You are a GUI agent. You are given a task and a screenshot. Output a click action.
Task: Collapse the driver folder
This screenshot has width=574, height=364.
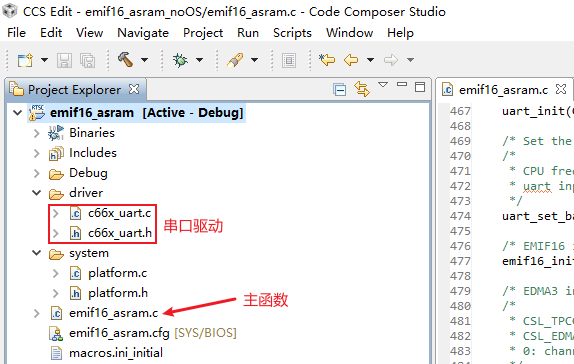pyautogui.click(x=37, y=193)
